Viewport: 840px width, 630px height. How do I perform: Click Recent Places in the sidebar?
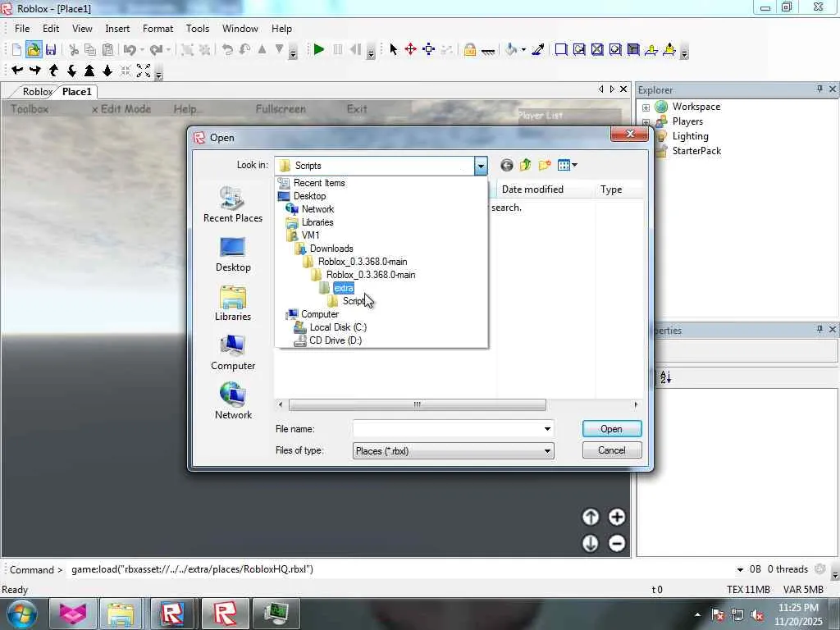[233, 204]
